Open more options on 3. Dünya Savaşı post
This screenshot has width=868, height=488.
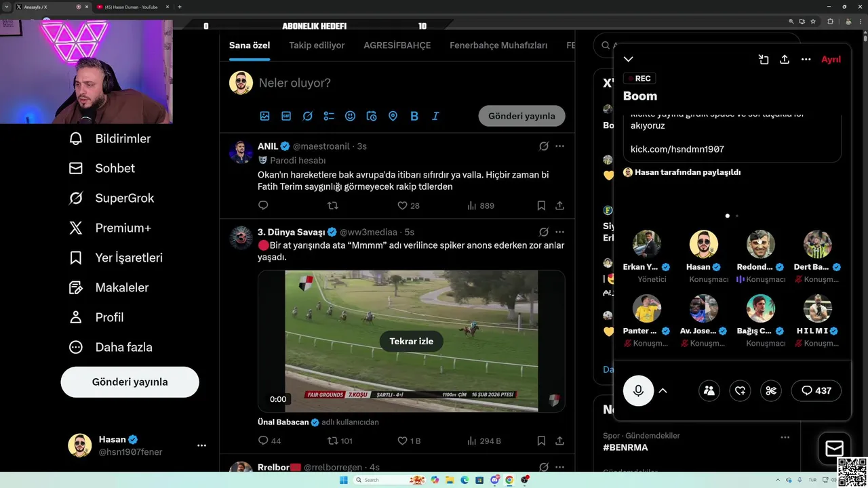(x=559, y=232)
